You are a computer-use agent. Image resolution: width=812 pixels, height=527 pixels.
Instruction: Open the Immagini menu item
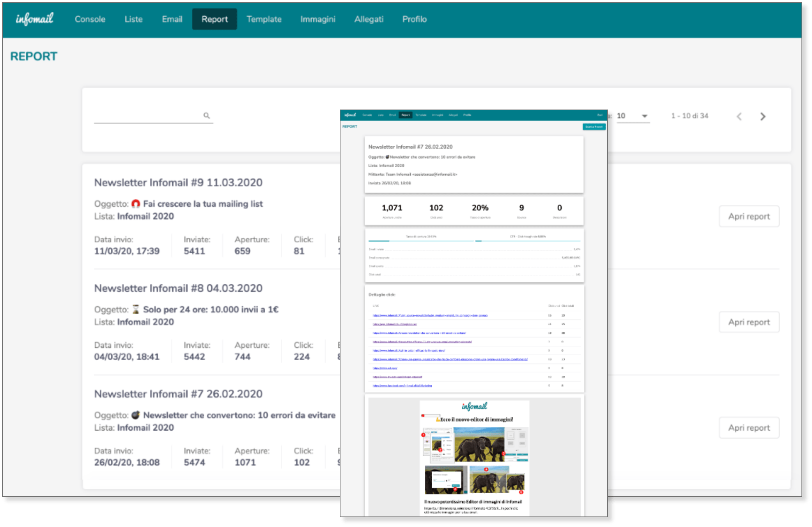[x=318, y=19]
